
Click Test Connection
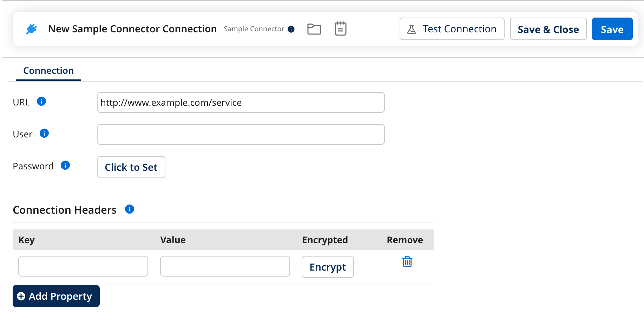(452, 29)
